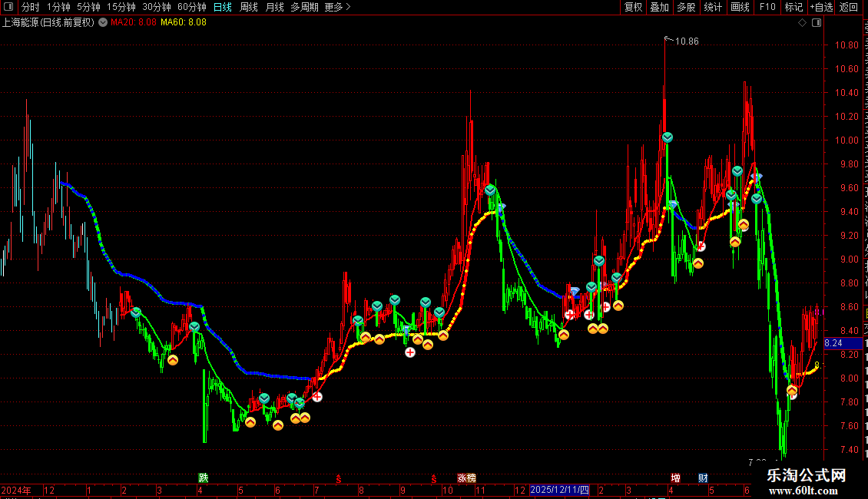
Task: Switch to 月线 monthly chart
Action: tap(274, 7)
